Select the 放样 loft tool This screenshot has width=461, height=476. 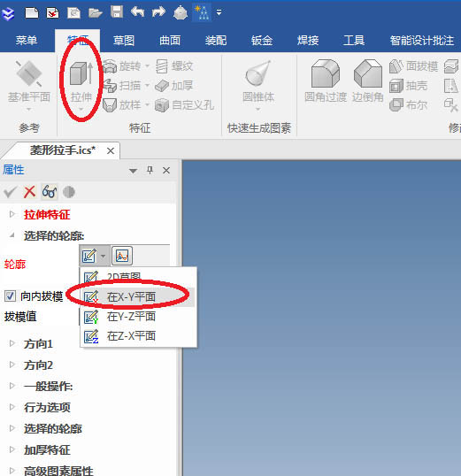click(x=122, y=105)
